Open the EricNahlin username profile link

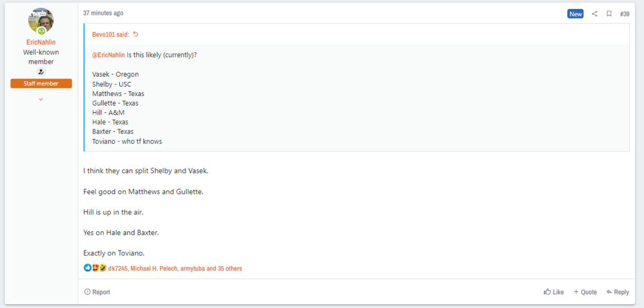pyautogui.click(x=41, y=43)
